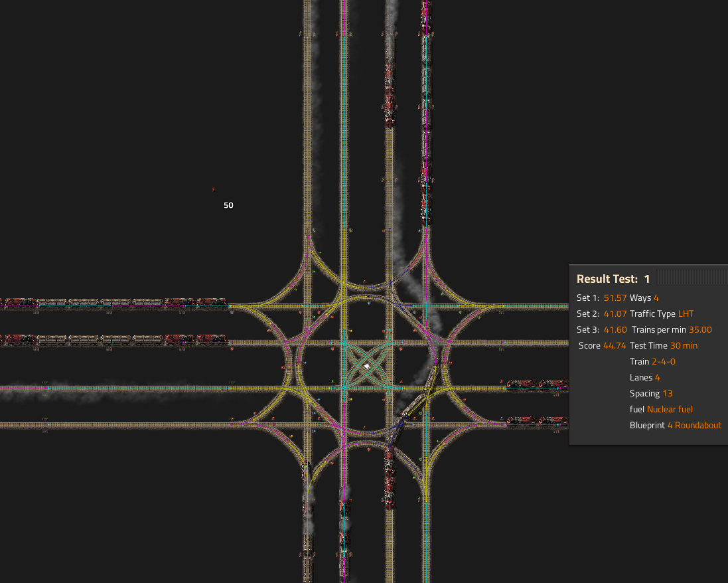Click the white player marker at the intersection center
The width and height of the screenshot is (728, 583).
pos(367,367)
